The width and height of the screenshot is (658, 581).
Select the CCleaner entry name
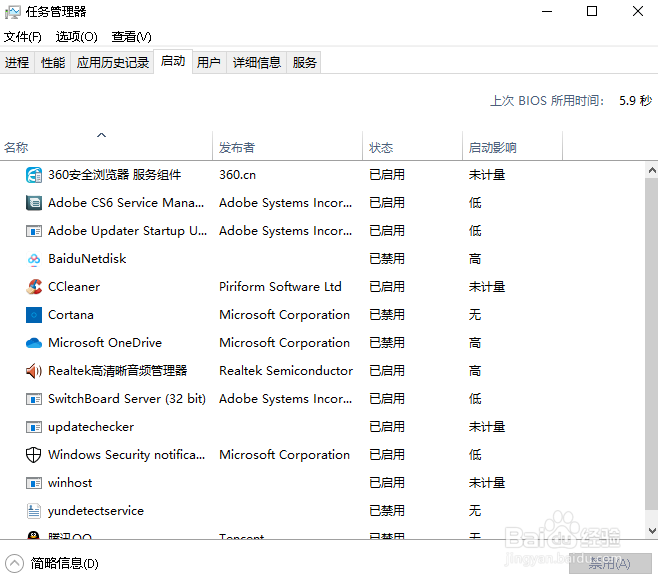coord(74,287)
